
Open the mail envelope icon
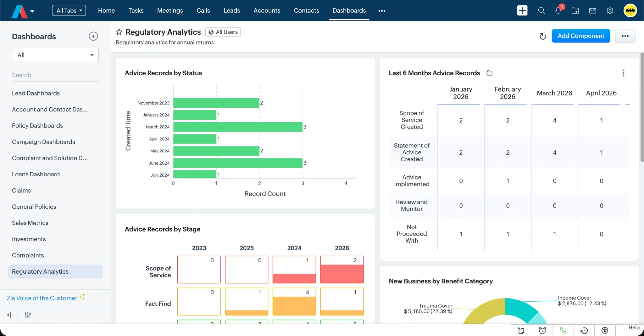coord(592,11)
